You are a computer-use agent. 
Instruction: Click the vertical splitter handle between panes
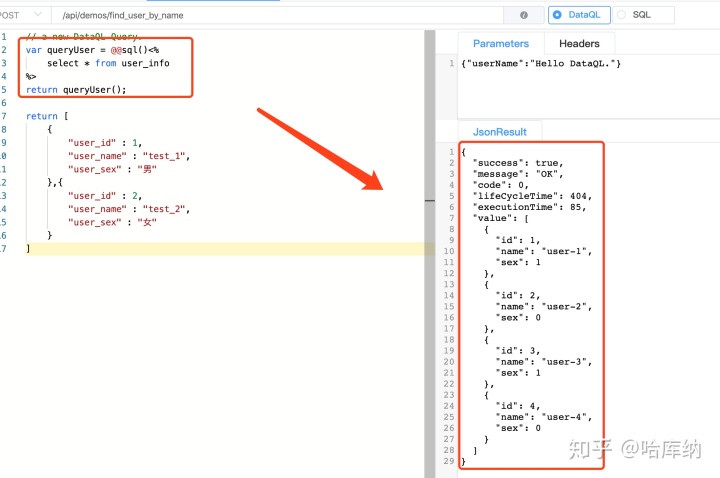[430, 201]
